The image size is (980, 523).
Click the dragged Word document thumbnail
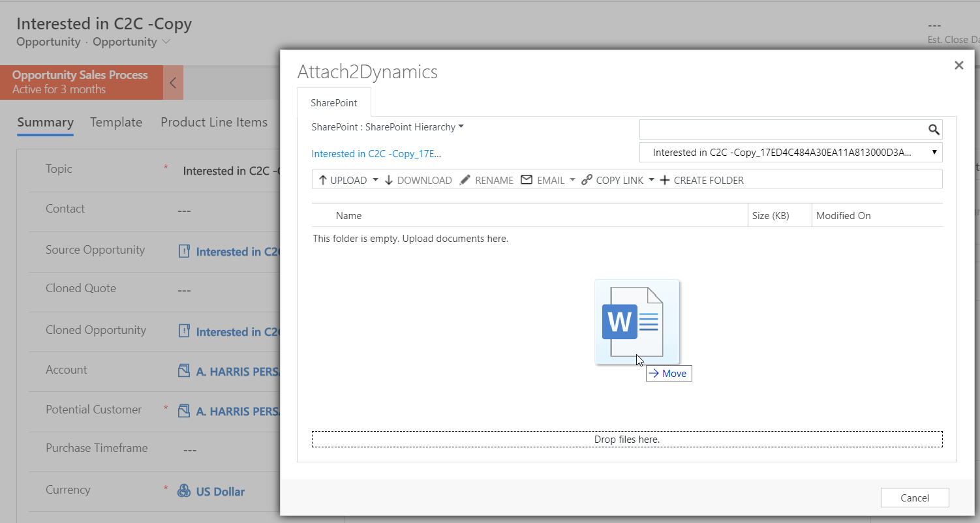click(637, 322)
